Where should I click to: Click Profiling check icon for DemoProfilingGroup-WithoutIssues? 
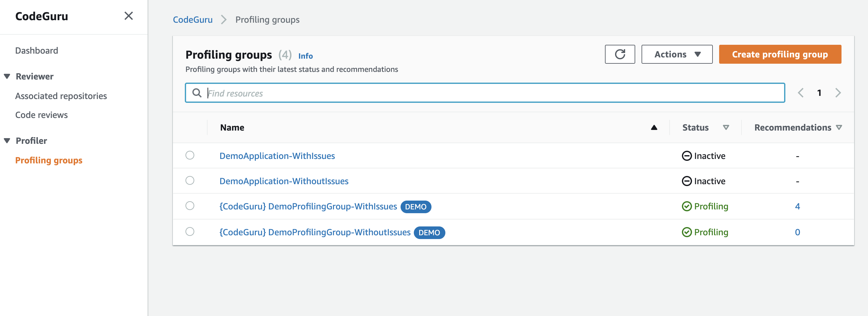click(x=687, y=232)
